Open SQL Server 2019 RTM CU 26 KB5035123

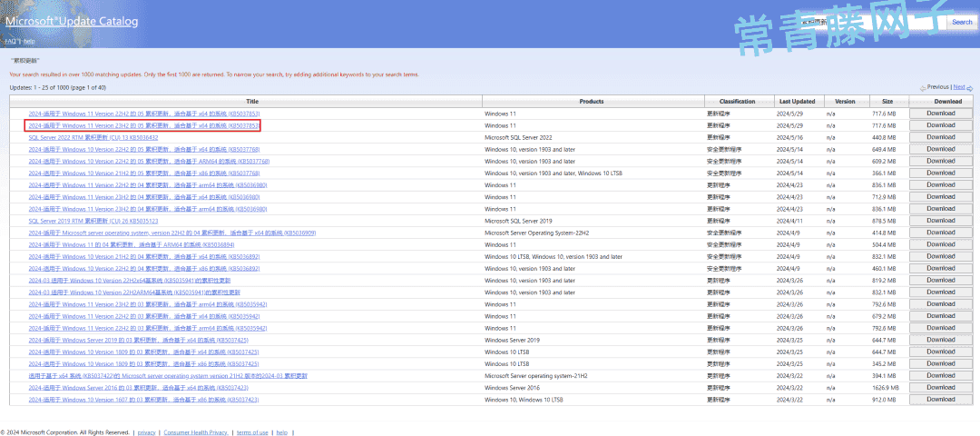93,221
